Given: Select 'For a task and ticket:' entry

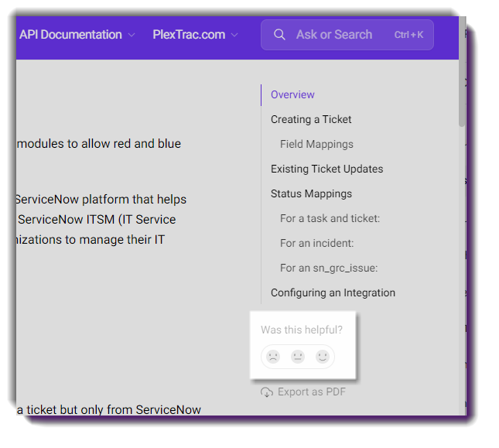Looking at the screenshot, I should pos(330,218).
